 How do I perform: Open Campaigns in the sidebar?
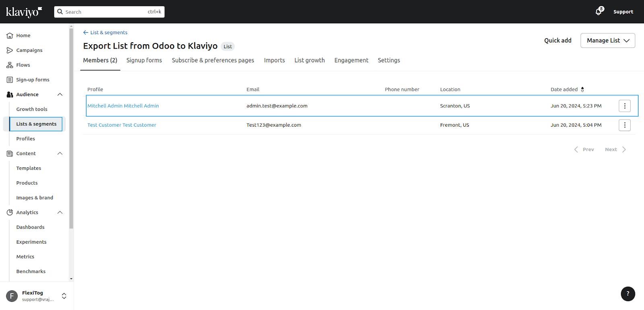click(29, 50)
